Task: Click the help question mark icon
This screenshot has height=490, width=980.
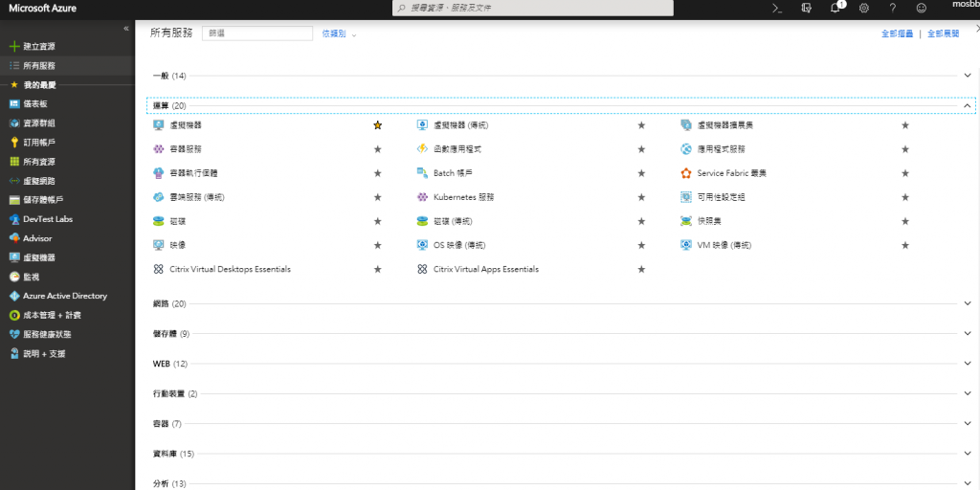Action: coord(893,8)
